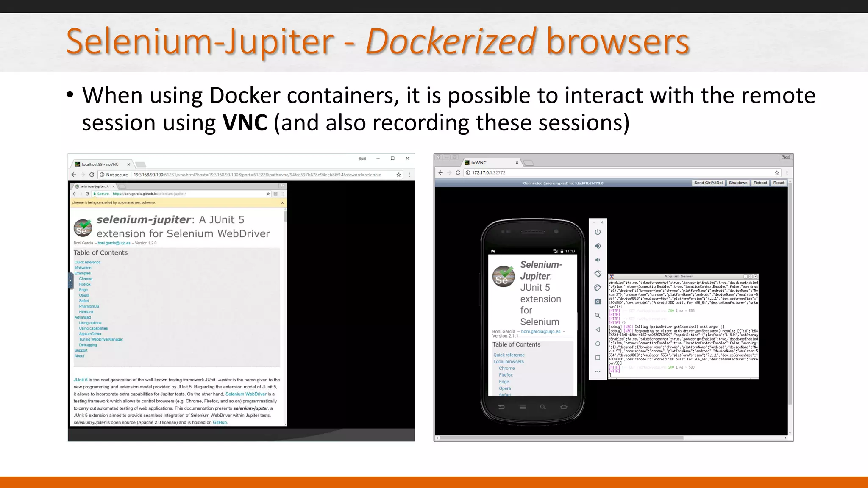Open Using capabilities link
The height and width of the screenshot is (488, 868).
pos(93,328)
